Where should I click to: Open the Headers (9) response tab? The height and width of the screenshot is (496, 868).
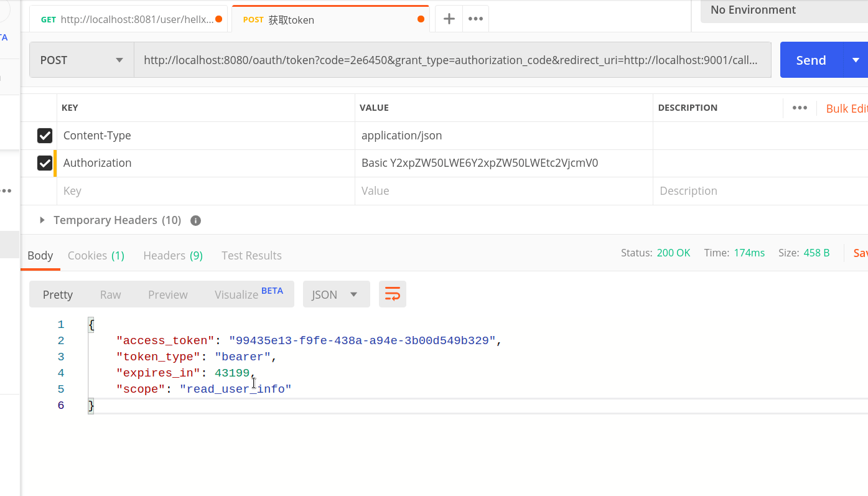172,255
